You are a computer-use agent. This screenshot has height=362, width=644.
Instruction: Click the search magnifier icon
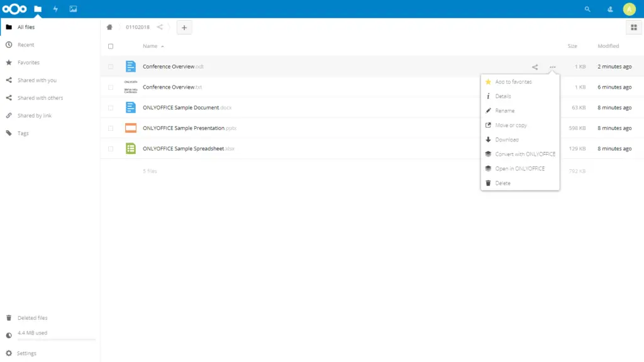[x=587, y=9]
